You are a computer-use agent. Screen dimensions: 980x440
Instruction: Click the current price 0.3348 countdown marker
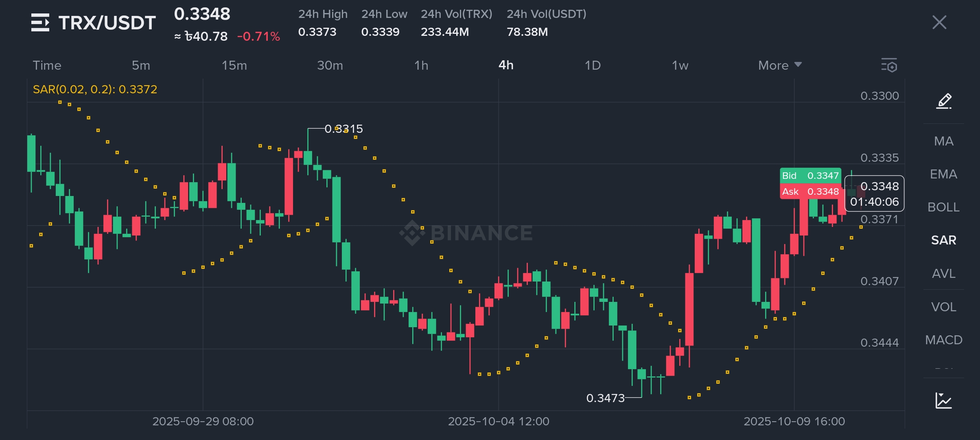click(x=874, y=194)
